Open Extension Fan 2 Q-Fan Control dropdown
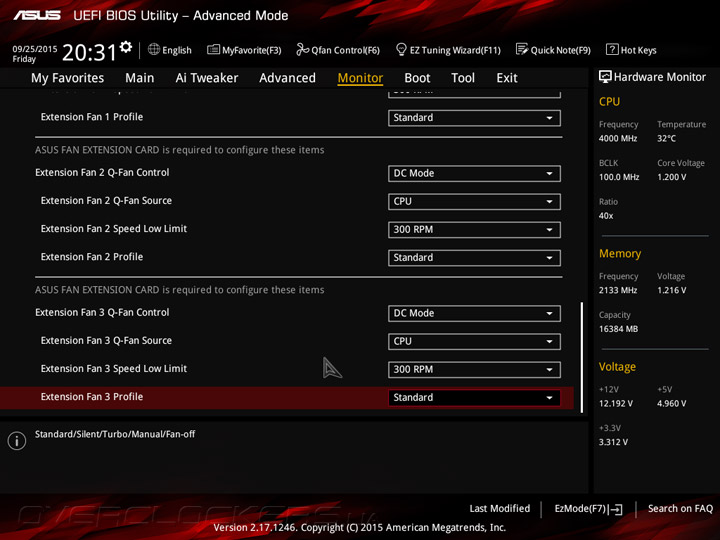 pyautogui.click(x=474, y=174)
